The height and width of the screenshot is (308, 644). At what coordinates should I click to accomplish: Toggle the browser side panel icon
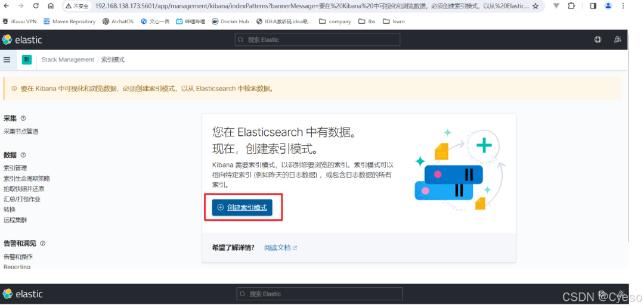click(x=593, y=6)
